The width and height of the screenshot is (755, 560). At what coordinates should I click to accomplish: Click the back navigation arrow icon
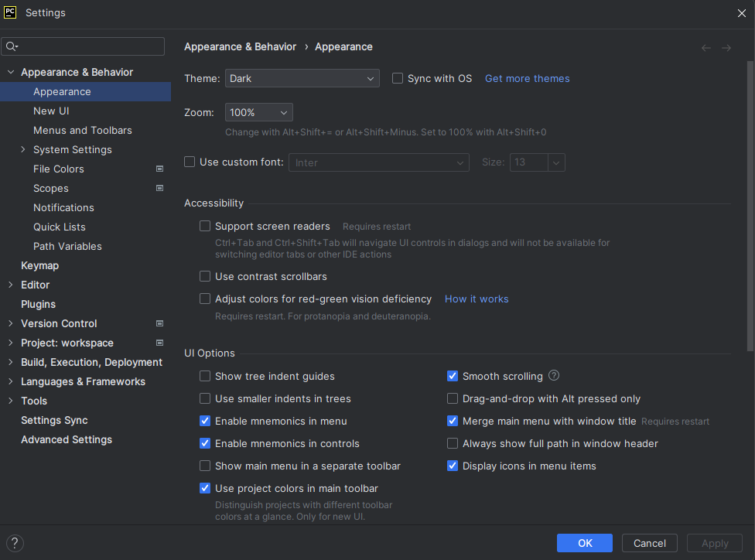click(706, 48)
